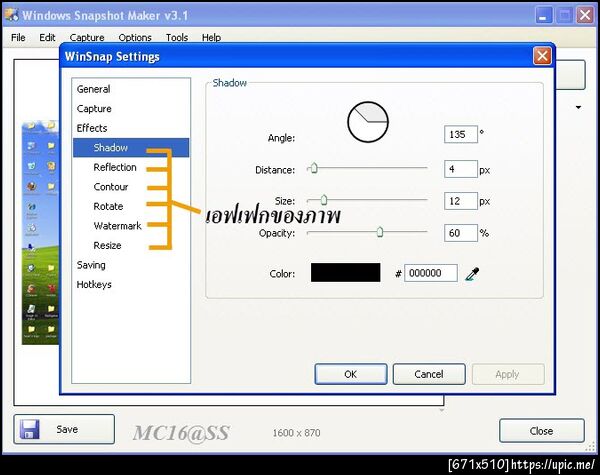600x475 pixels.
Task: Click the Size slider thumb
Action: click(324, 199)
